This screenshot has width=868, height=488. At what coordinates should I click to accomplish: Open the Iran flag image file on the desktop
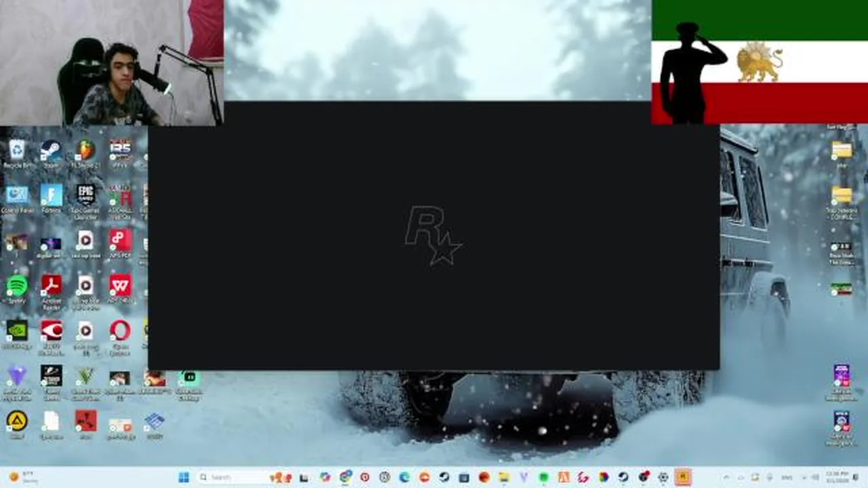(x=842, y=289)
